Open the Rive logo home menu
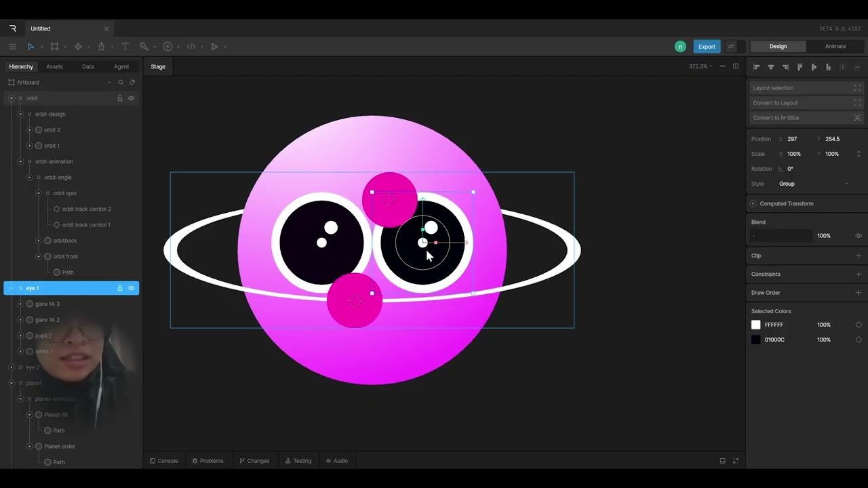This screenshot has height=488, width=868. (13, 28)
